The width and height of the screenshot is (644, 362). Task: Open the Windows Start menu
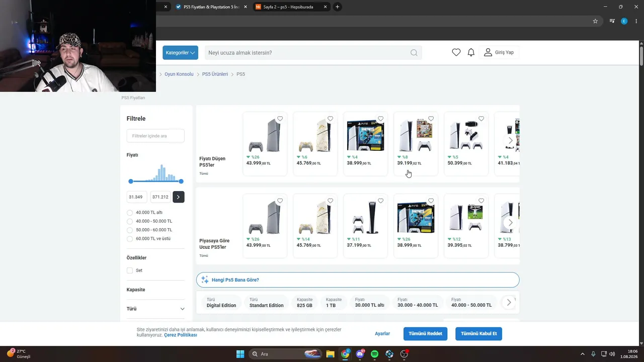click(240, 354)
